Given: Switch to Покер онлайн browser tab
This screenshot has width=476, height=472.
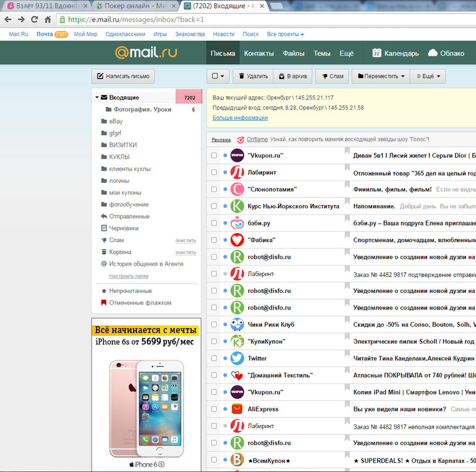Looking at the screenshot, I should tap(135, 6).
